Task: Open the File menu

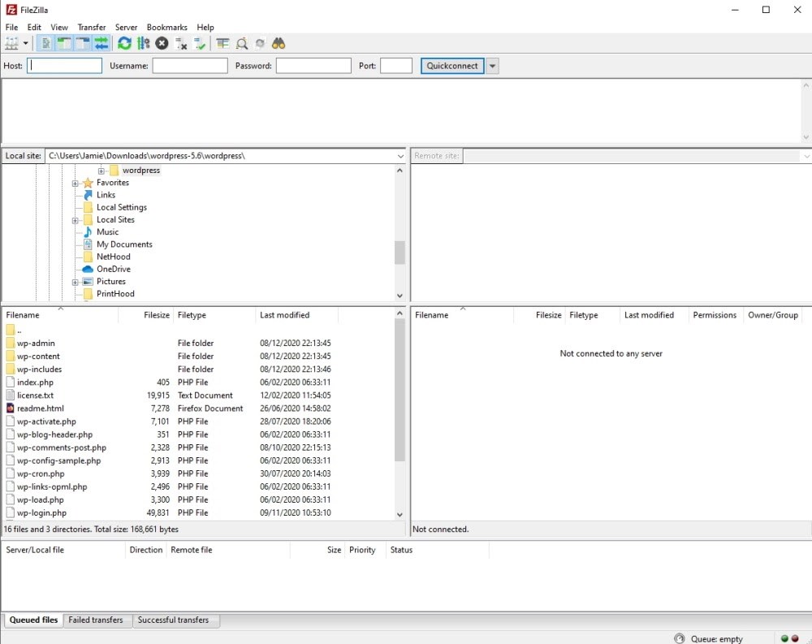Action: click(x=11, y=27)
